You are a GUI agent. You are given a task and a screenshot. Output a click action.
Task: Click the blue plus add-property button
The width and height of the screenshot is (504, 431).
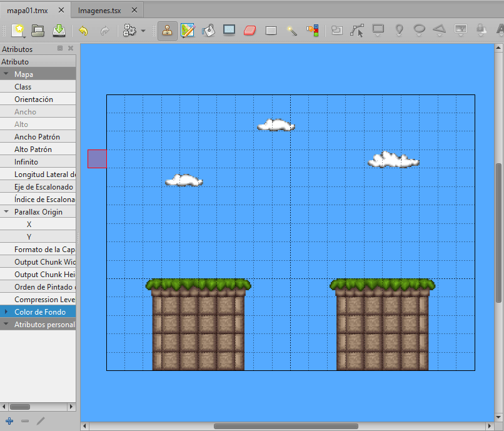[9, 421]
